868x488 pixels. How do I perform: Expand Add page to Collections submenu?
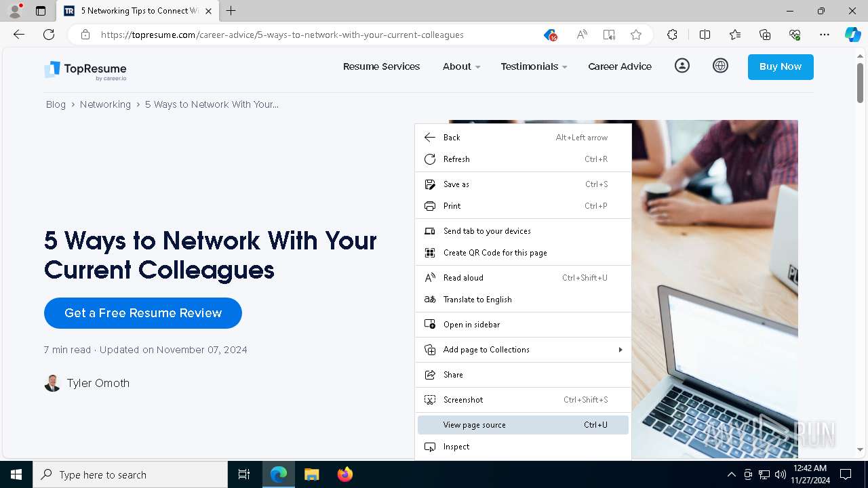523,350
